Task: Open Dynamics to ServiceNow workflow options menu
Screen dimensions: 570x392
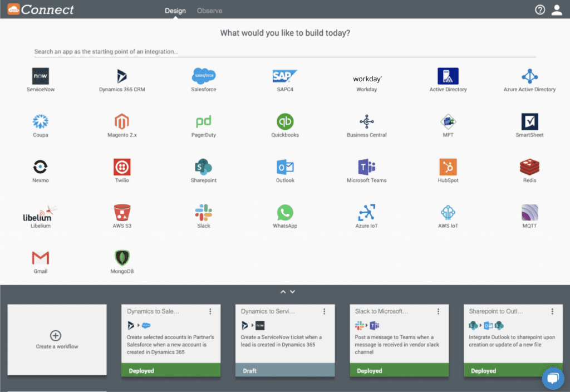Action: coord(325,311)
